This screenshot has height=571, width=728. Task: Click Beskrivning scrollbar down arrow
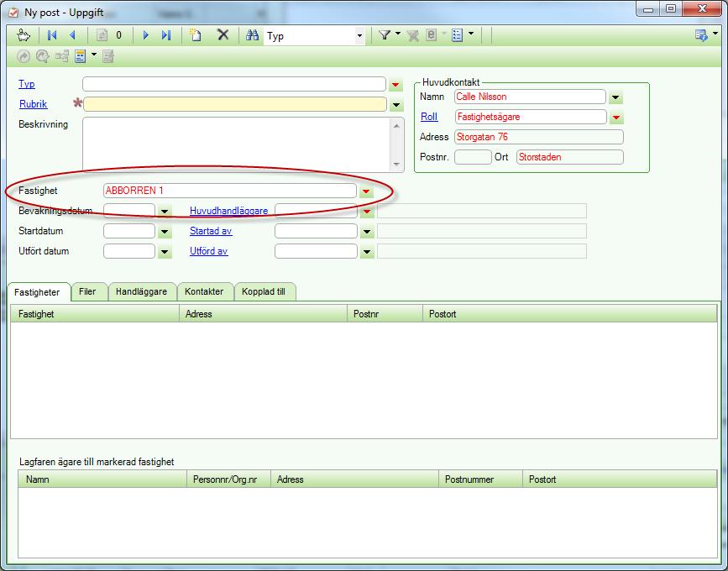[396, 164]
